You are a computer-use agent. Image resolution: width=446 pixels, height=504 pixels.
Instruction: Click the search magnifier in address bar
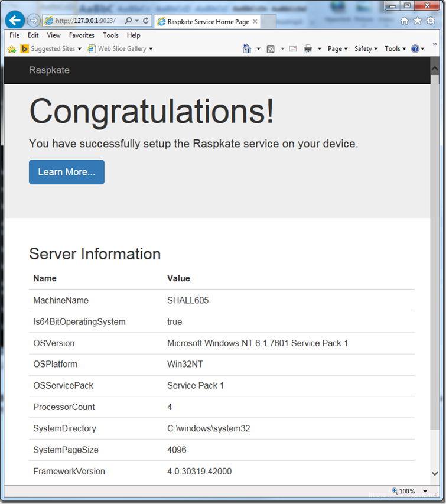coord(128,21)
